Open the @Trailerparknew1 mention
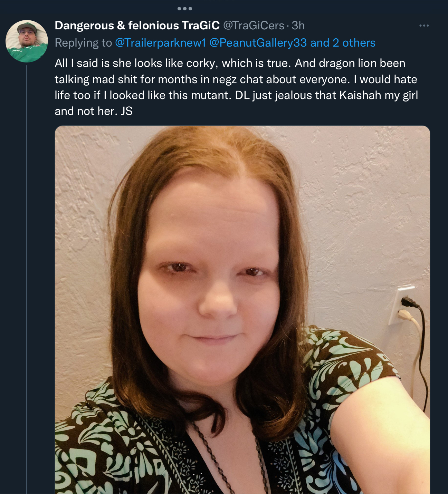The width and height of the screenshot is (448, 494). click(x=160, y=43)
